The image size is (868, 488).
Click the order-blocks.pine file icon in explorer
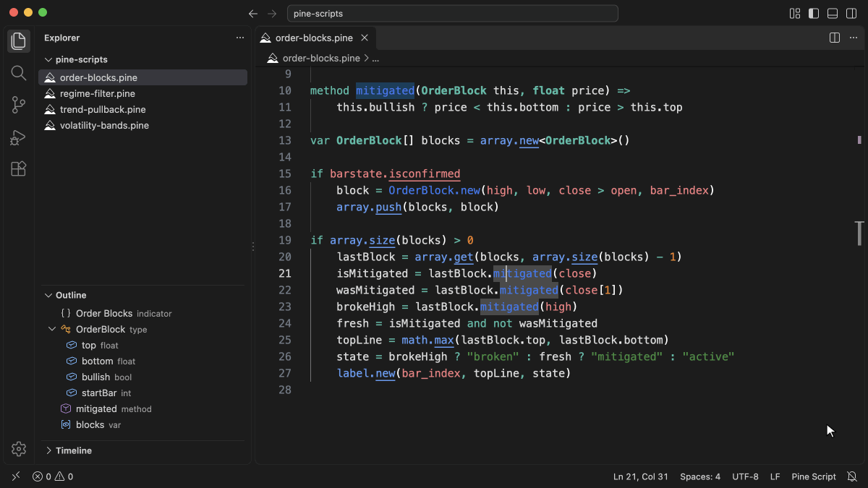point(50,77)
